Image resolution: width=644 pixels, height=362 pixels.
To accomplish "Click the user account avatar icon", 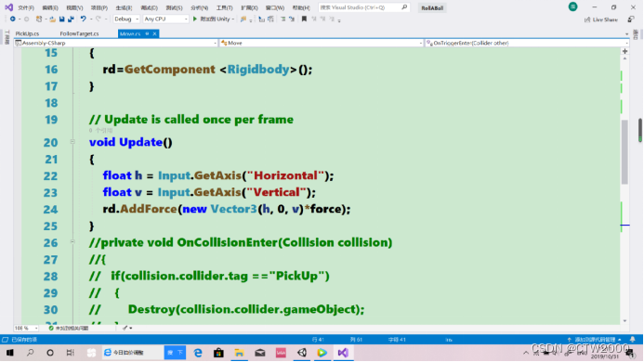I will point(573,6).
